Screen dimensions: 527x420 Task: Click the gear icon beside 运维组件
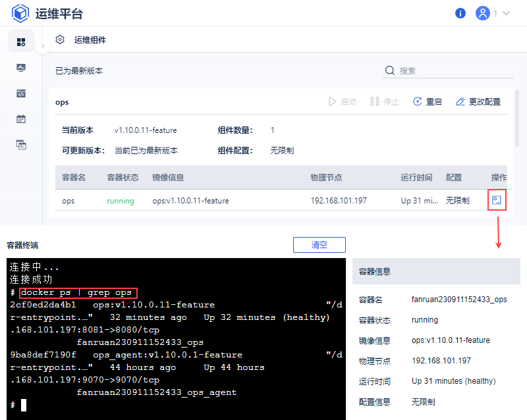pyautogui.click(x=60, y=39)
